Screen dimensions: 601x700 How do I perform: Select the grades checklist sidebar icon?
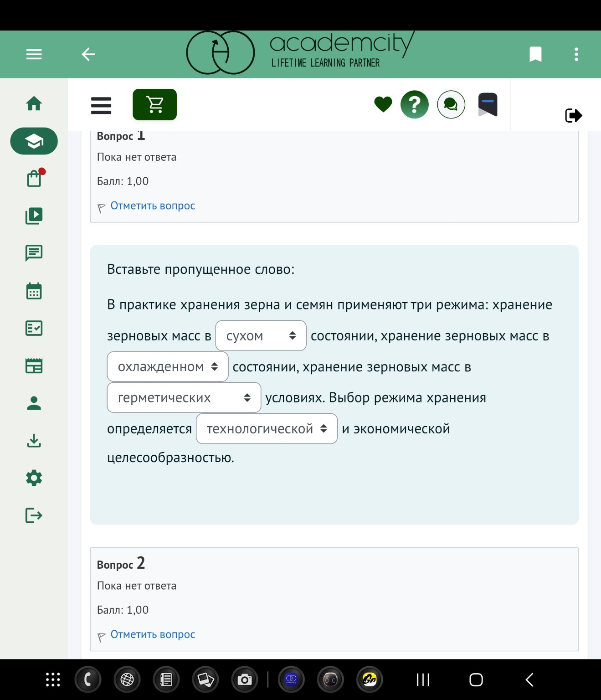tap(34, 328)
